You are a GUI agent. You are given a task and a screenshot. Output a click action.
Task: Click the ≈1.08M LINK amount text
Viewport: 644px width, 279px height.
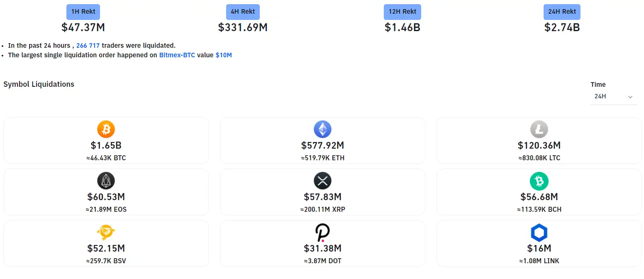pyautogui.click(x=539, y=261)
